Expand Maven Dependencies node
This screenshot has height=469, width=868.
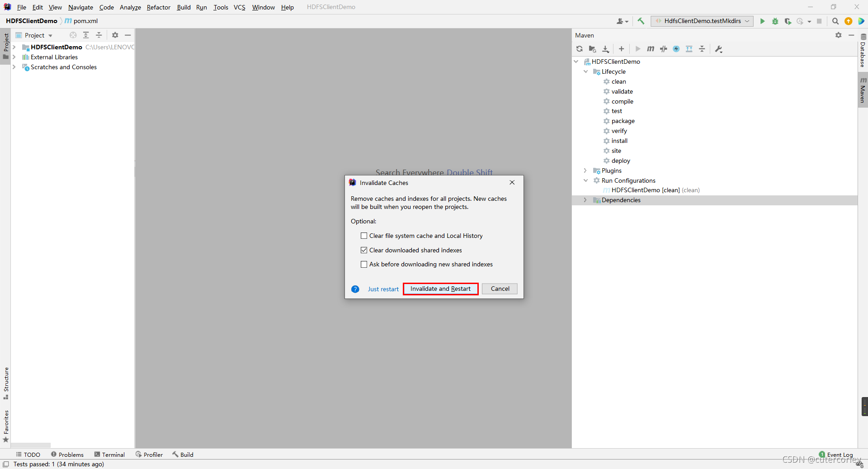click(585, 200)
